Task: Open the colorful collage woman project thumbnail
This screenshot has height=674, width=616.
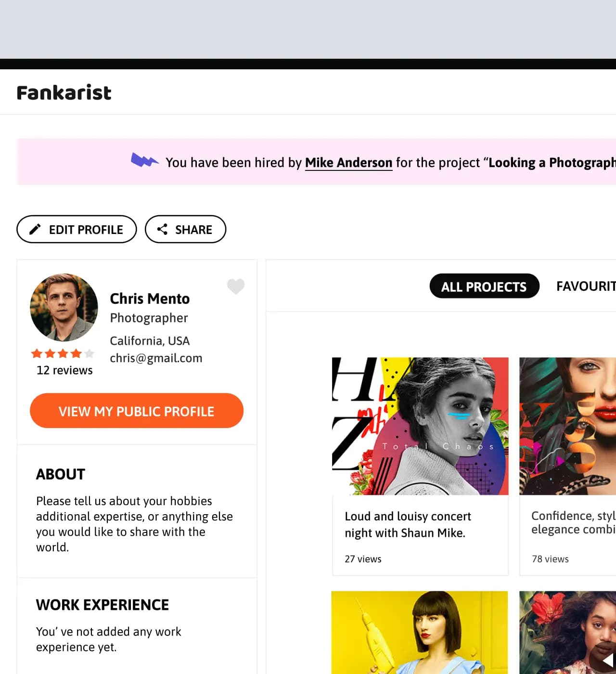Action: point(567,426)
